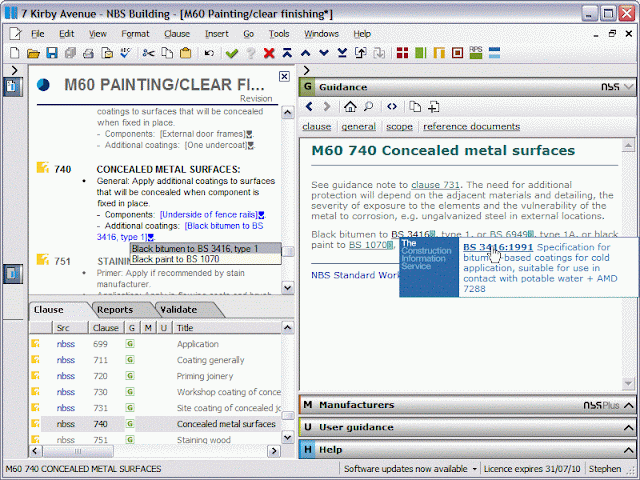
Task: Click the Print toolbar icon
Action: (88, 53)
